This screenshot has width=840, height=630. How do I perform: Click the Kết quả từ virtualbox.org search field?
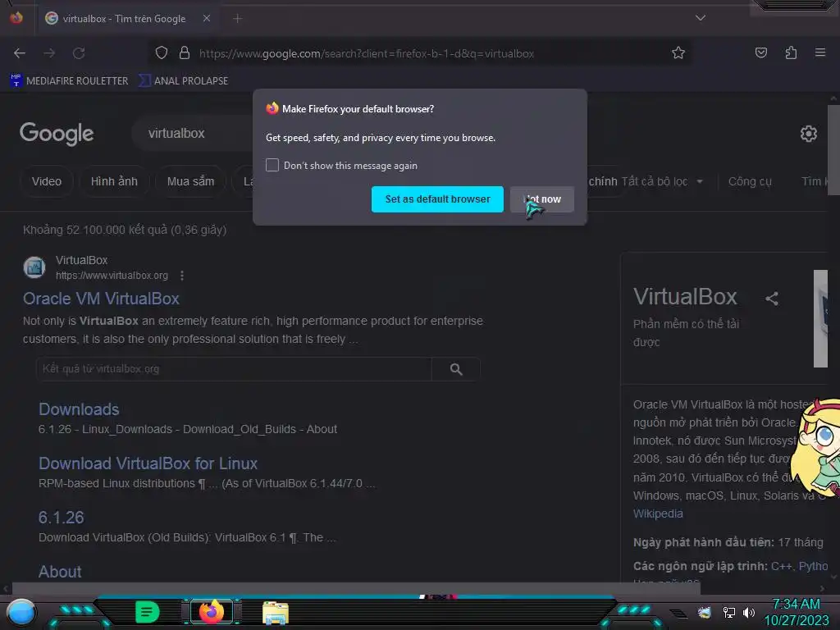click(234, 369)
